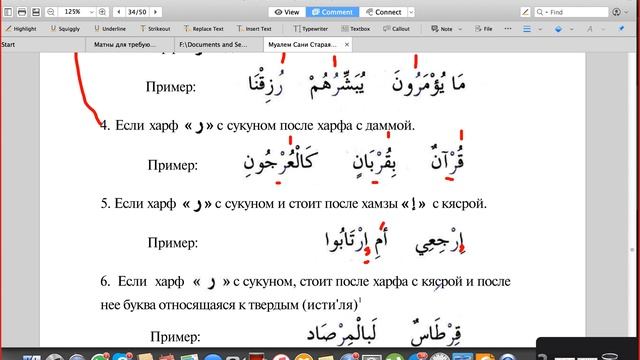The height and width of the screenshot is (360, 640).
Task: Toggle the navigation side panel icon
Action: point(8,12)
